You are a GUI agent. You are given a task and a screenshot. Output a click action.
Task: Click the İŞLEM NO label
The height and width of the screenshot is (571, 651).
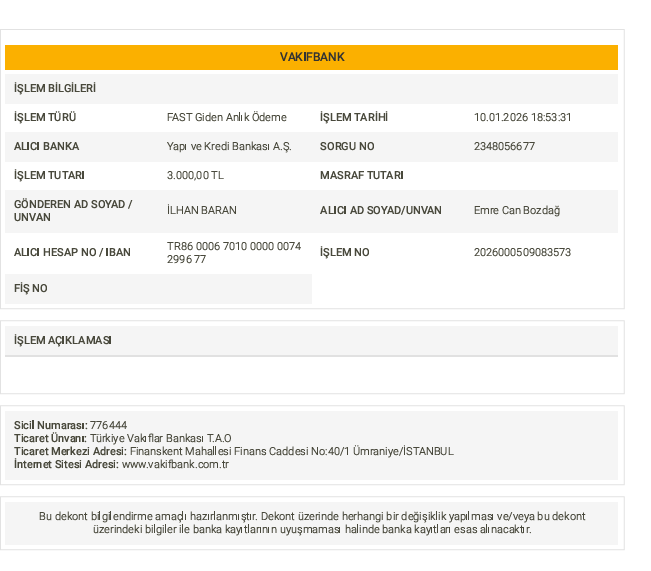point(345,252)
